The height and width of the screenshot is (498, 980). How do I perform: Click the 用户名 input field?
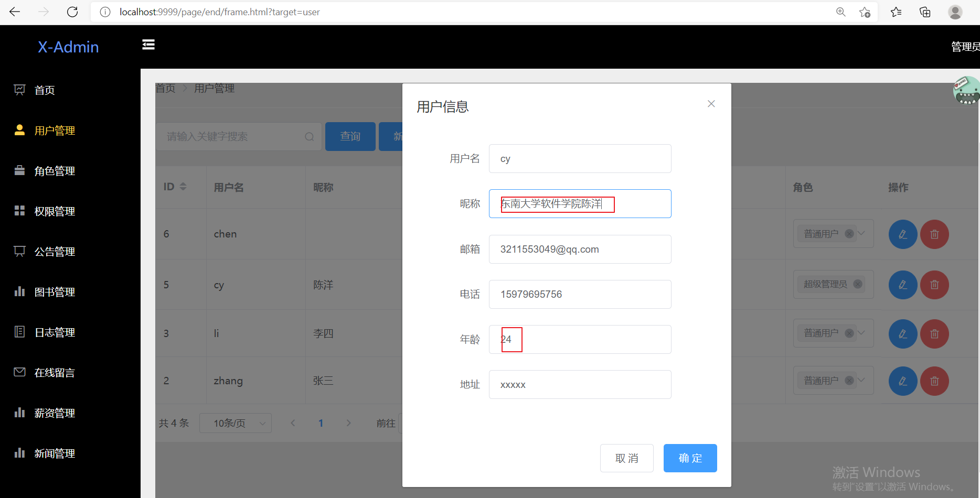580,158
